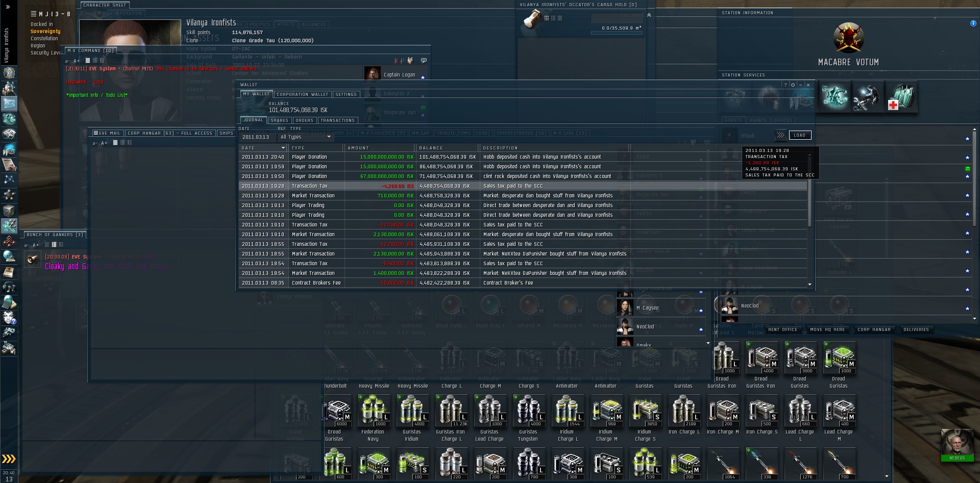
Task: Click the LOAD button
Action: pyautogui.click(x=800, y=135)
